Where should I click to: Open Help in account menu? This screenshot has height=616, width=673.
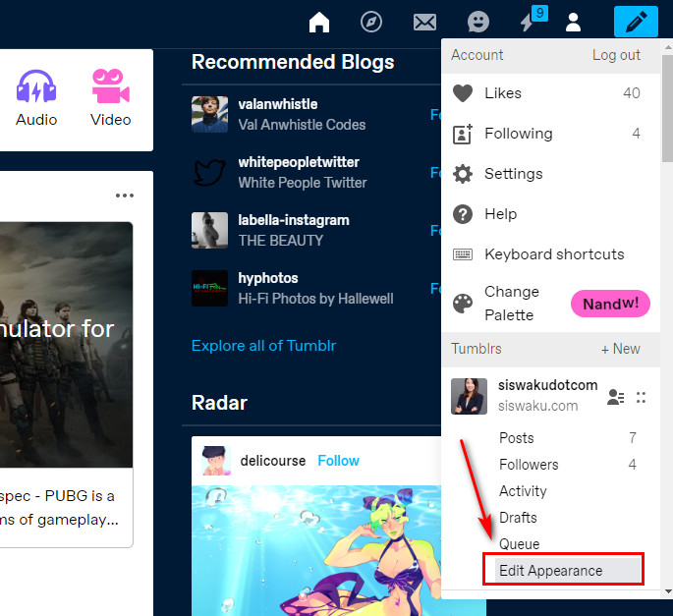(x=550, y=214)
